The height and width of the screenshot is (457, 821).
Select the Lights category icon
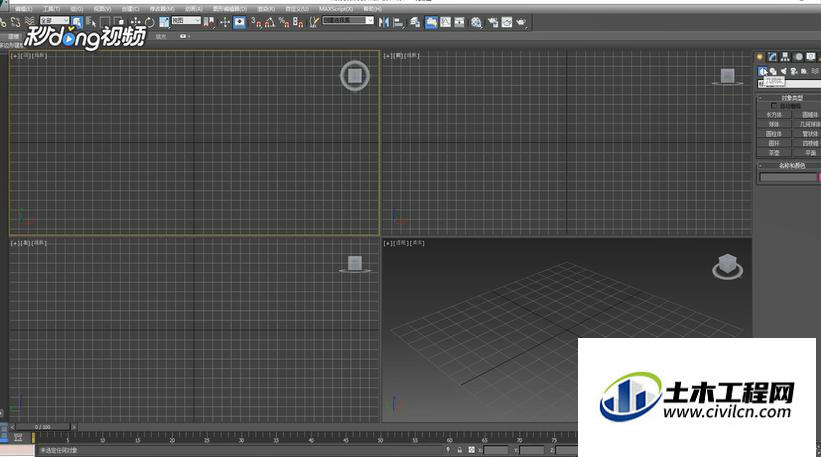(x=783, y=71)
